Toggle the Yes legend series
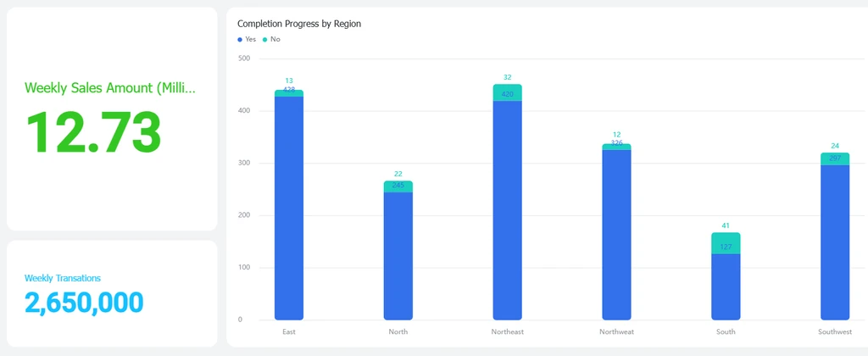868x356 pixels. pos(247,39)
